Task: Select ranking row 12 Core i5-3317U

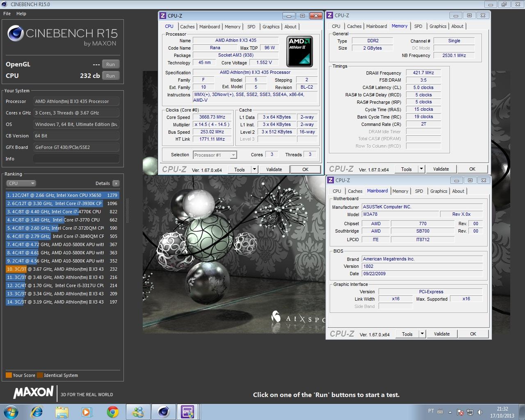Action: click(62, 285)
